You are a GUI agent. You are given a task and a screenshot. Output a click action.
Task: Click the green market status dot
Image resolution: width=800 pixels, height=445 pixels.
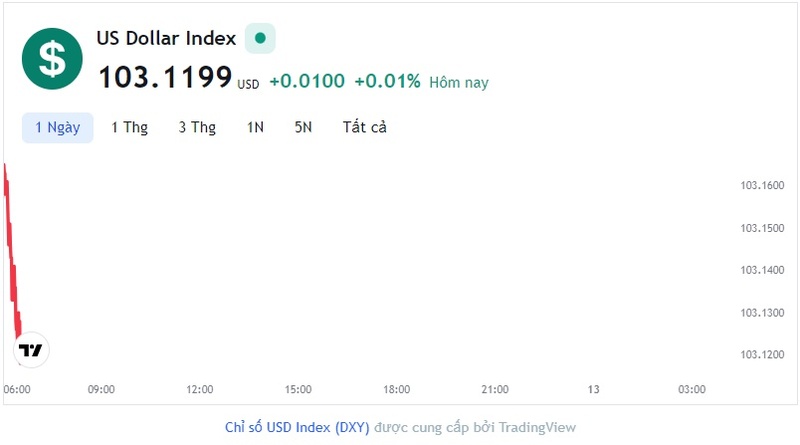tap(260, 38)
